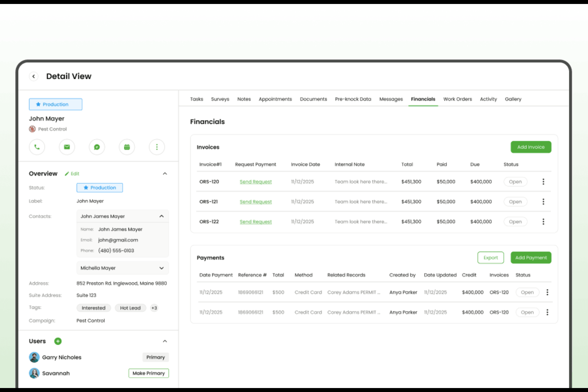
Task: Click the Reference # column header
Action: [x=252, y=275]
